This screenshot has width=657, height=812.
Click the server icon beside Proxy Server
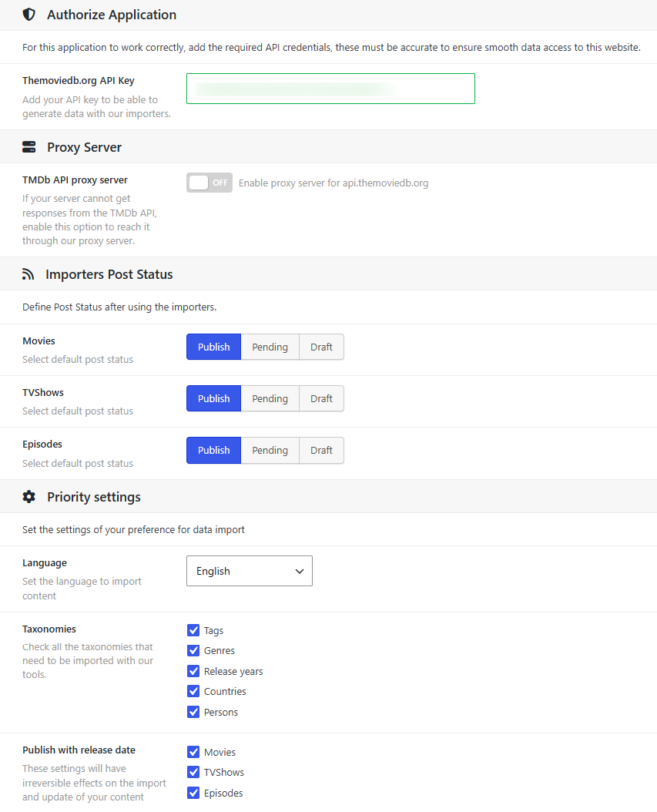[29, 147]
